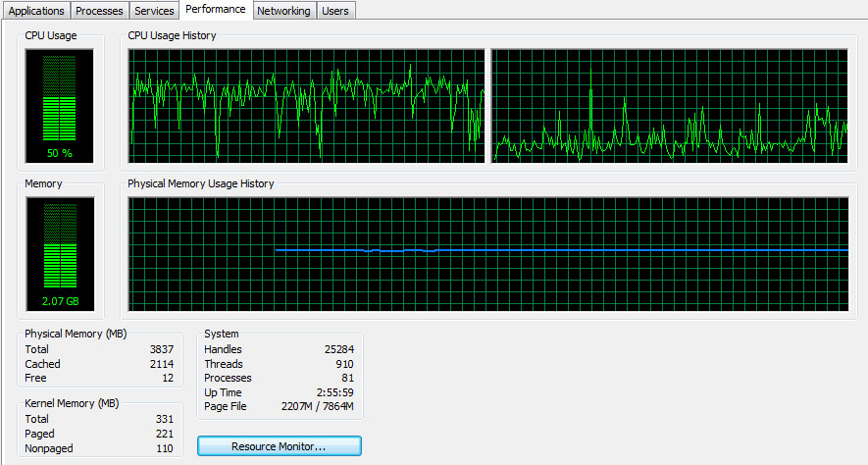Click the second CPU usage history graph

669,106
